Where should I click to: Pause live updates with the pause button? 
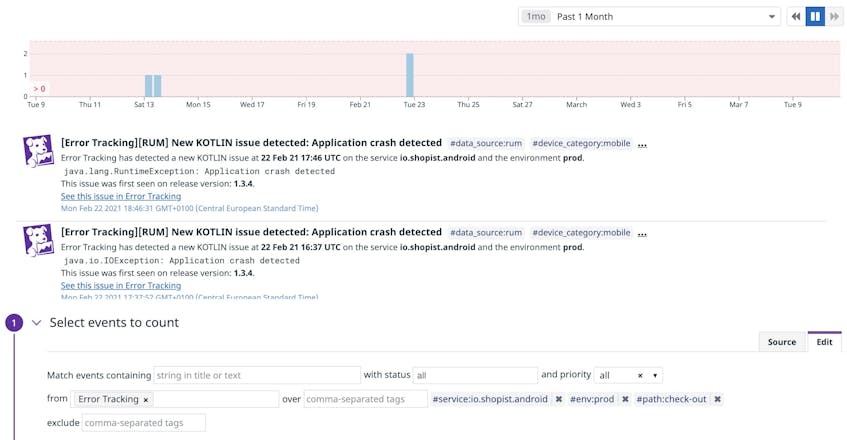[x=815, y=17]
